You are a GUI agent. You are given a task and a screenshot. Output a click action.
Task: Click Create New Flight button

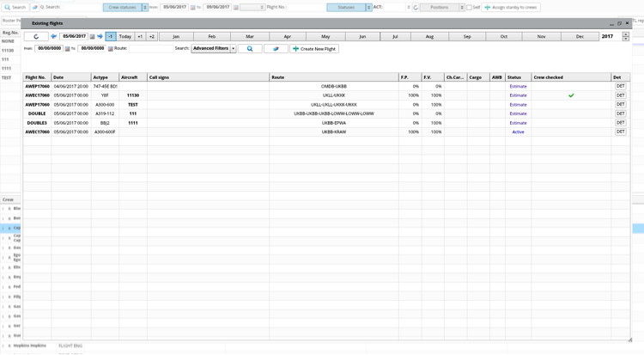pos(314,49)
